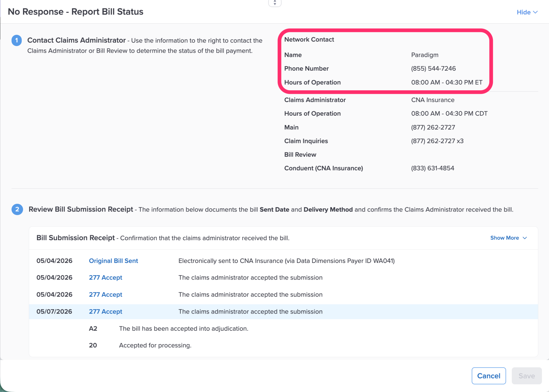Open the Original Bill Sent link

(x=113, y=261)
